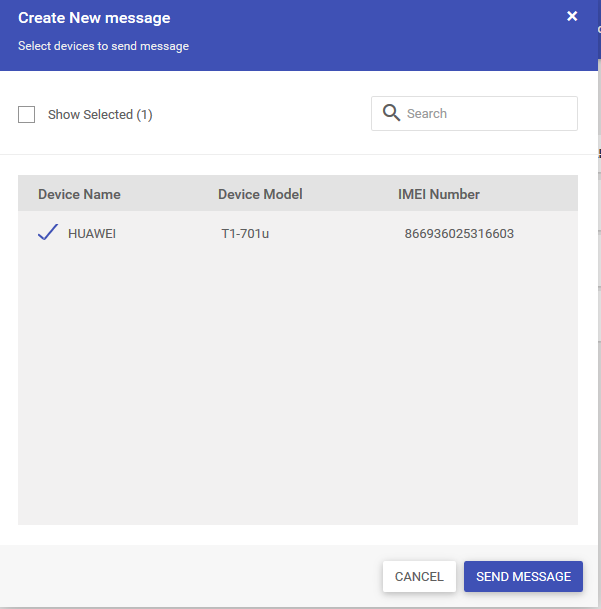Click the IMEI Number column header
The width and height of the screenshot is (601, 609).
click(x=439, y=194)
